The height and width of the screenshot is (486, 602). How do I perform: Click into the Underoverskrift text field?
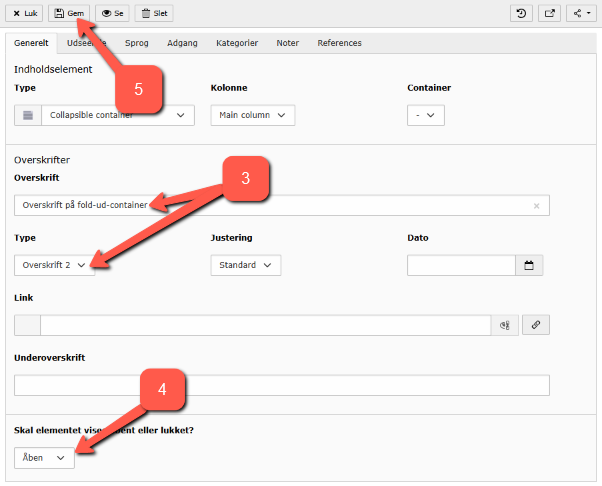pyautogui.click(x=281, y=385)
